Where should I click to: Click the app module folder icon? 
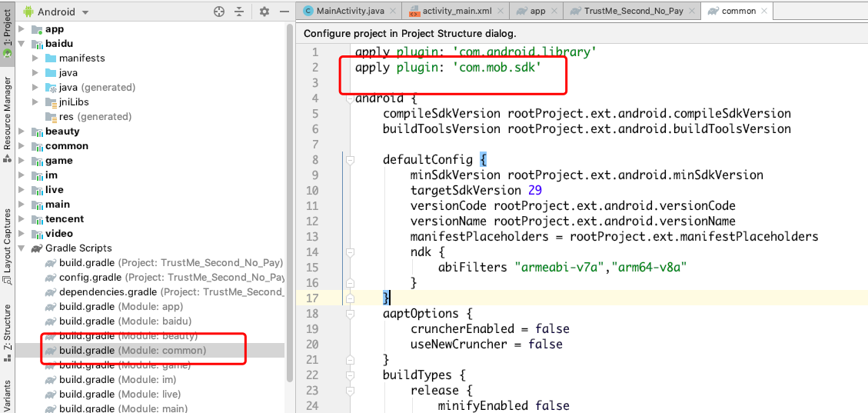click(x=37, y=29)
